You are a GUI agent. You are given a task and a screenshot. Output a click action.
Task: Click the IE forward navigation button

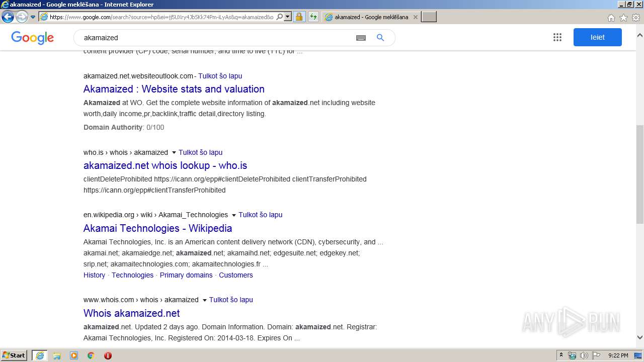point(22,17)
